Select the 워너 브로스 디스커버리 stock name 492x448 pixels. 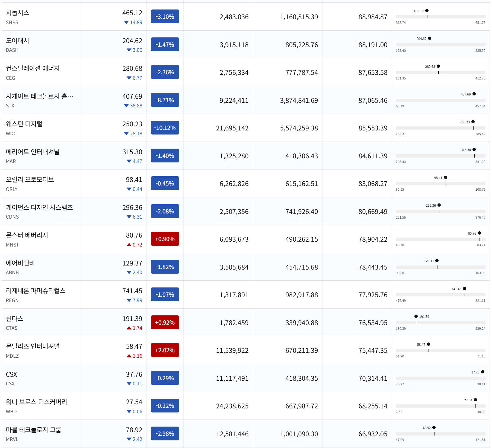click(37, 402)
